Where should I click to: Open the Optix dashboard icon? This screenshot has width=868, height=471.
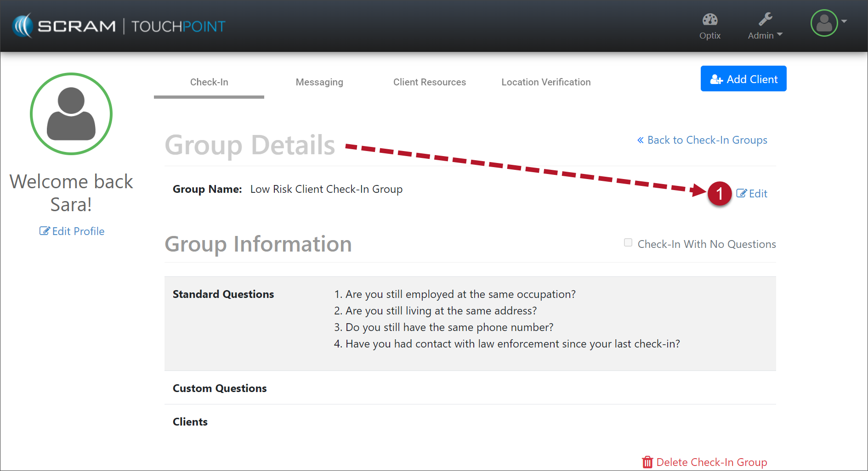pos(709,20)
